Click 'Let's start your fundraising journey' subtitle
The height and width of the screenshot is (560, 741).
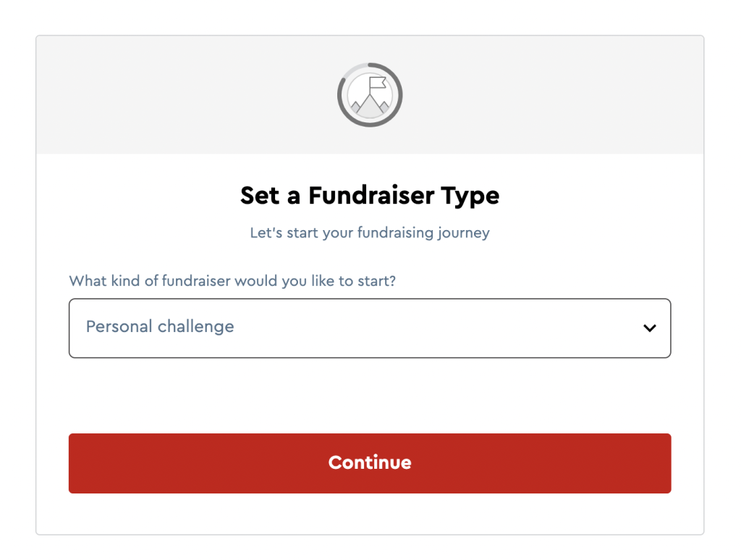(370, 232)
